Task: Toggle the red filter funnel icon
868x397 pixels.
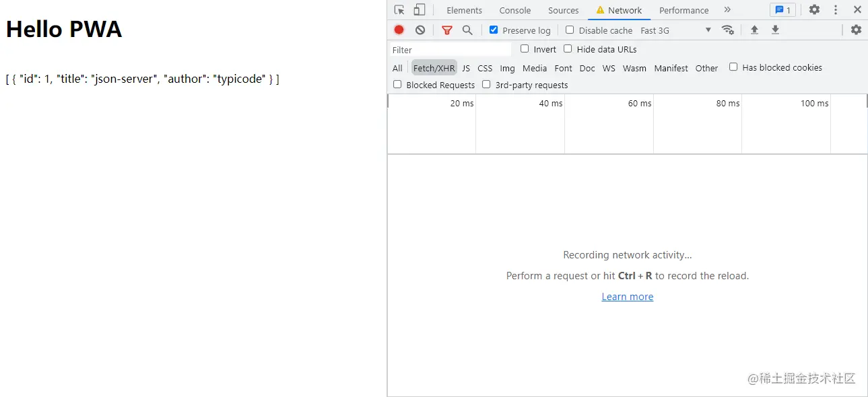Action: coord(447,30)
